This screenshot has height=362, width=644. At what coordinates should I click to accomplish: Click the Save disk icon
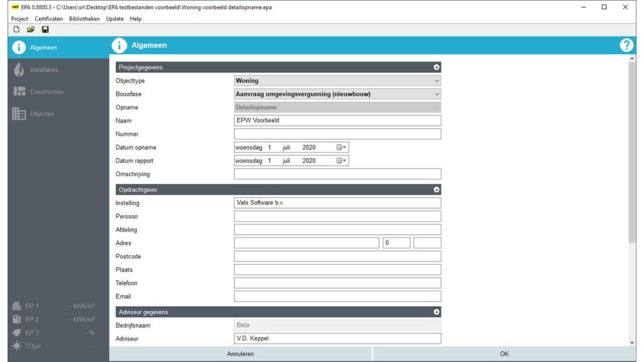click(45, 30)
